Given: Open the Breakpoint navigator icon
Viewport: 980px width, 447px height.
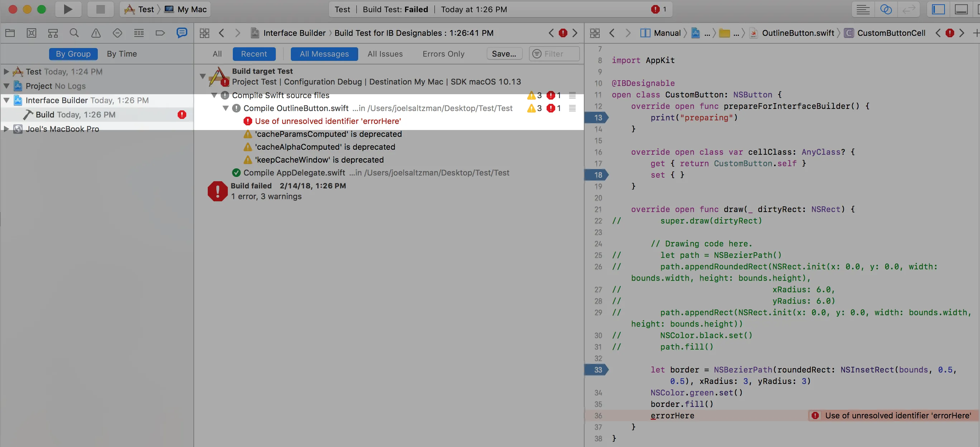Looking at the screenshot, I should tap(160, 33).
